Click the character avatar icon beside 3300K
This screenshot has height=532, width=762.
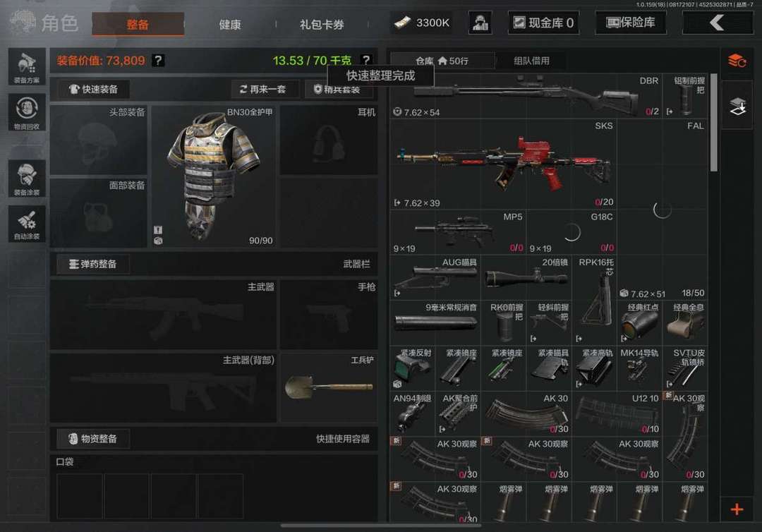tap(480, 23)
